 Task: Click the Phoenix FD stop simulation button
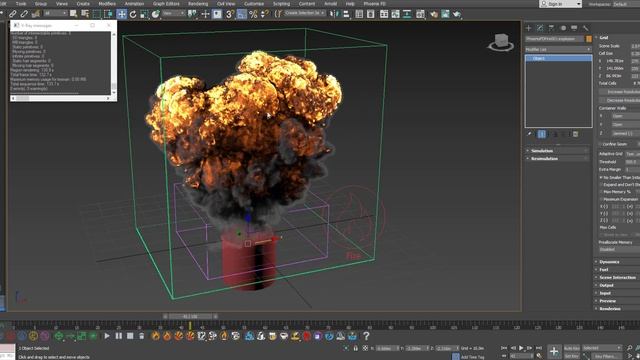[130, 336]
